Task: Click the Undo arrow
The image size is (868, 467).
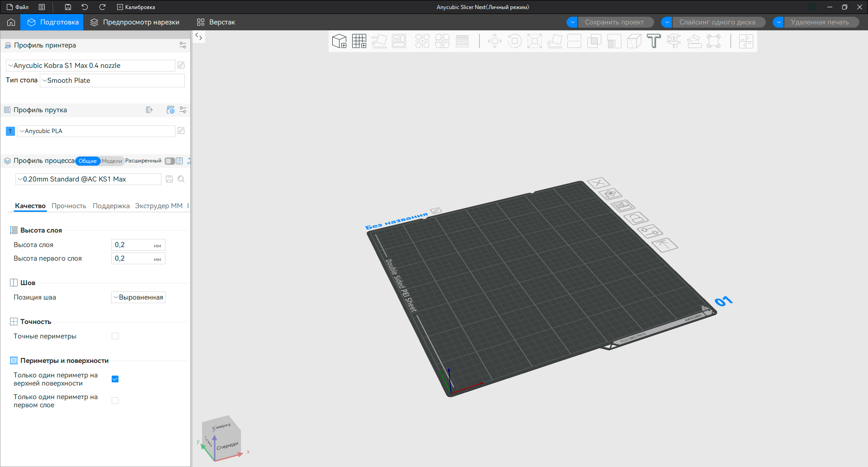Action: coord(85,7)
